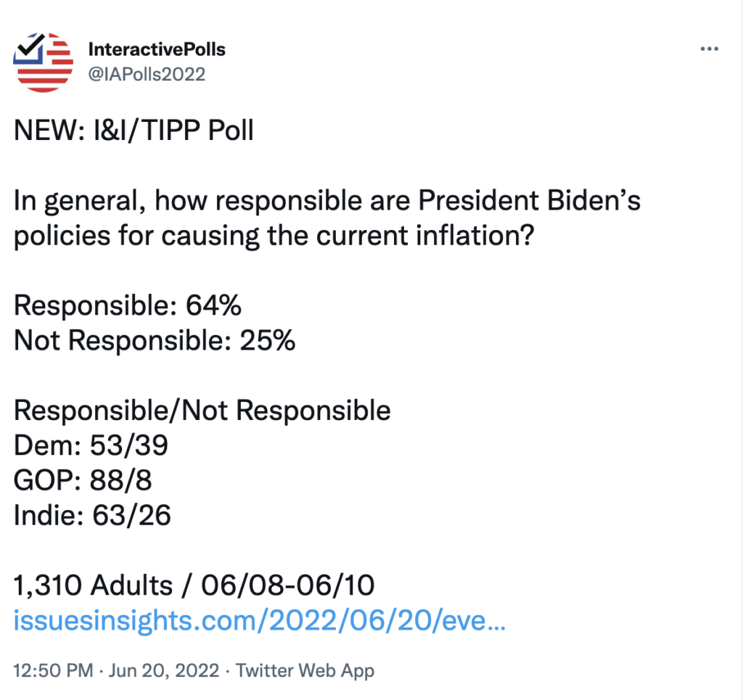Viewport: 743px width, 700px height.
Task: Click the "1,310 Adults / 06/08-06/10" sample line
Action: 194,585
